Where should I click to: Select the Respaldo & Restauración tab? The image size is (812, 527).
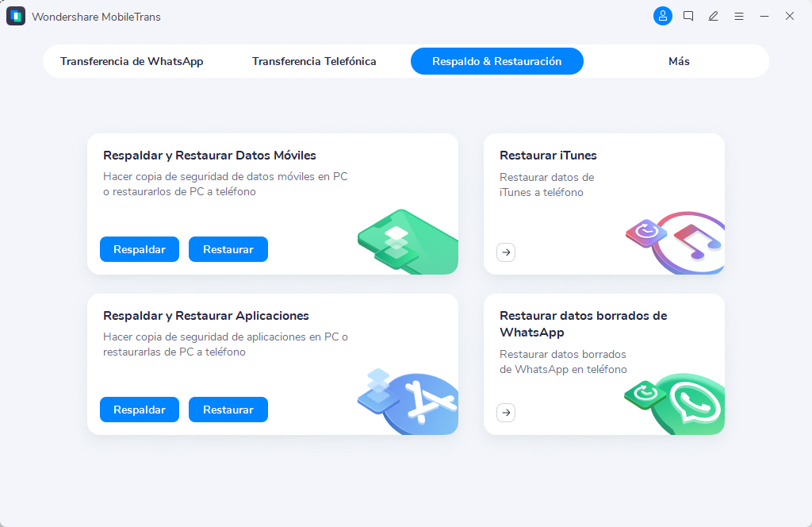[497, 61]
